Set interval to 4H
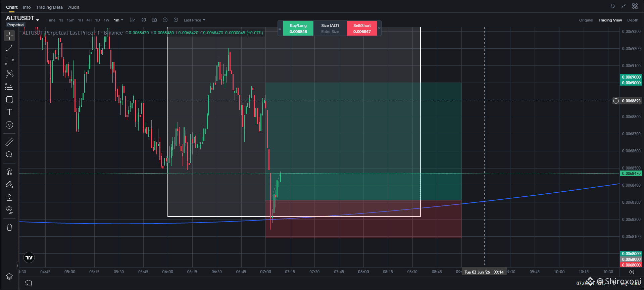 pos(89,20)
